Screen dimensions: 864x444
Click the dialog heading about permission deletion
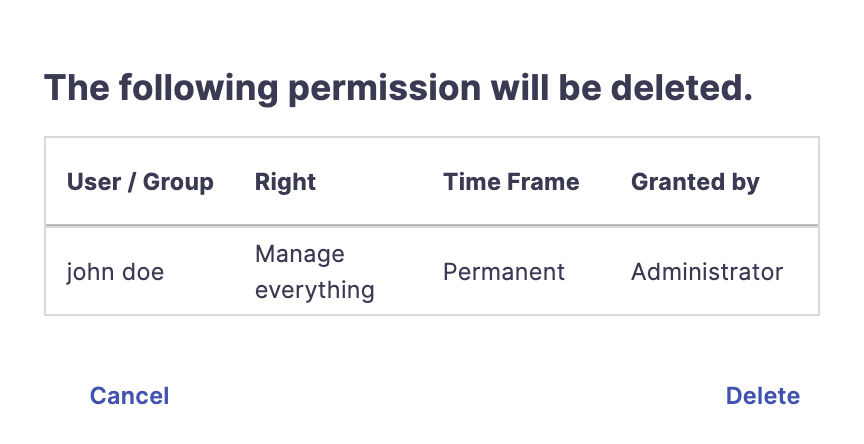[398, 88]
